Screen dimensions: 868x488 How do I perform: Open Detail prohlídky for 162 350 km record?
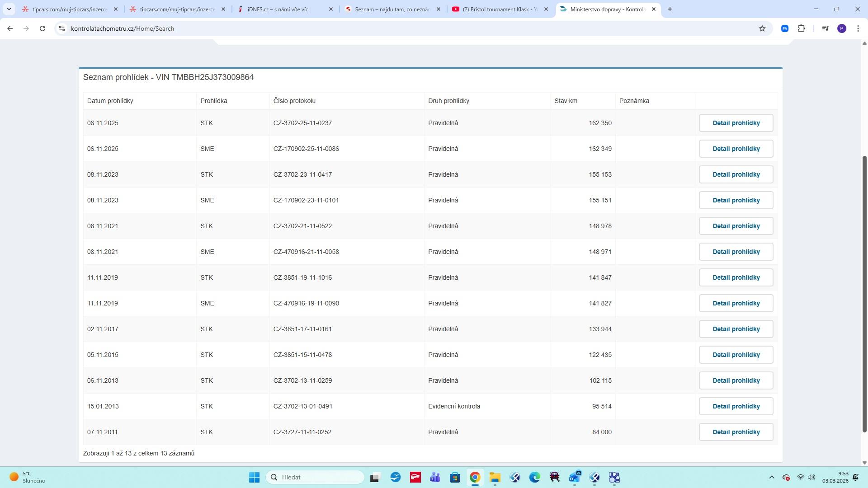point(736,123)
